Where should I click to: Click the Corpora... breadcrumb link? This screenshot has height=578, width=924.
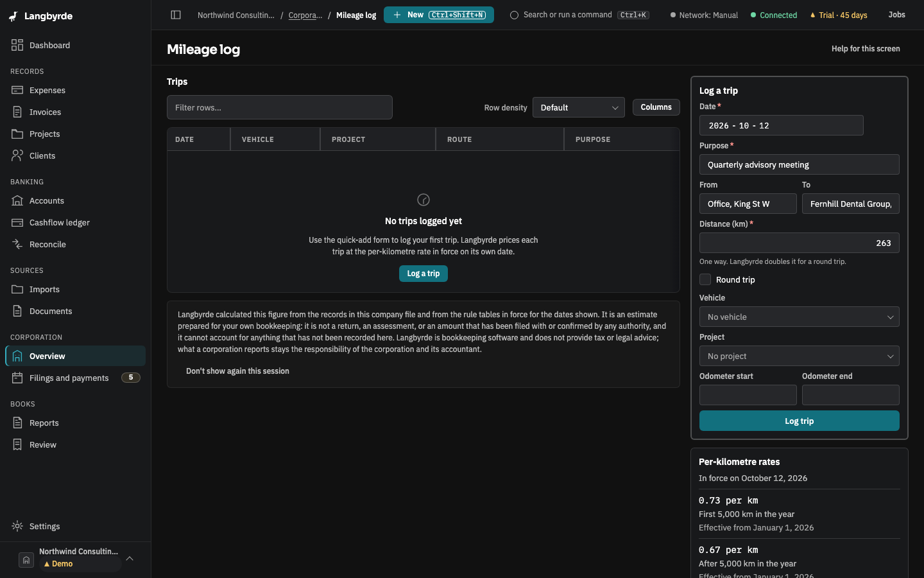(305, 15)
